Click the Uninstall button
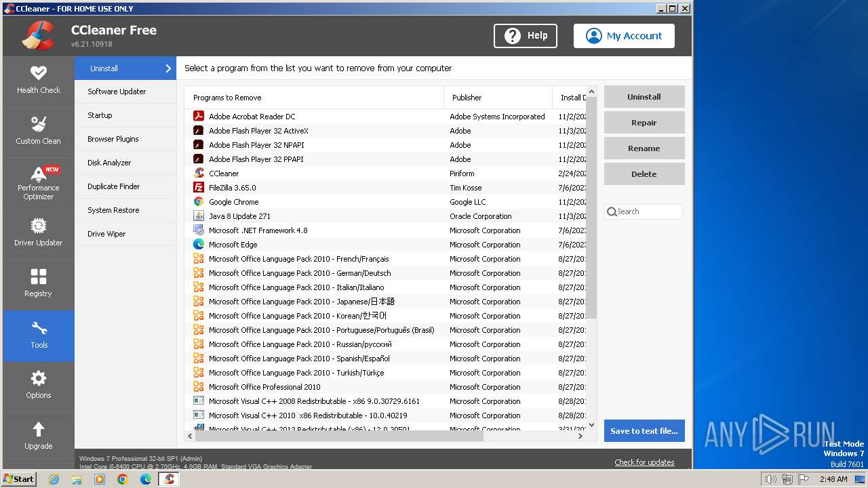This screenshot has height=488, width=868. [x=644, y=97]
